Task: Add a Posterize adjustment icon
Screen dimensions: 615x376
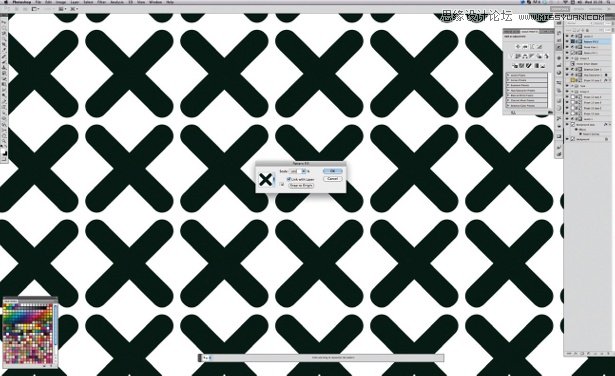Action: (x=522, y=65)
